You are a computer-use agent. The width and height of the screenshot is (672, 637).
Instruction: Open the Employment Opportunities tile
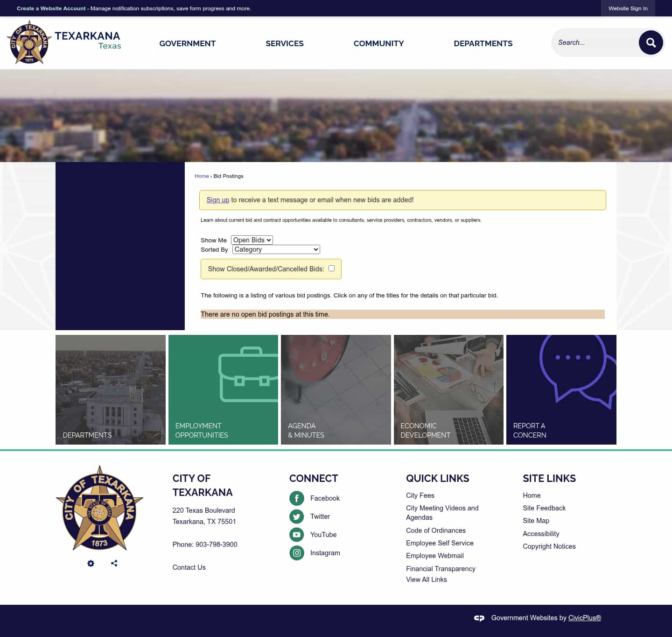(223, 389)
